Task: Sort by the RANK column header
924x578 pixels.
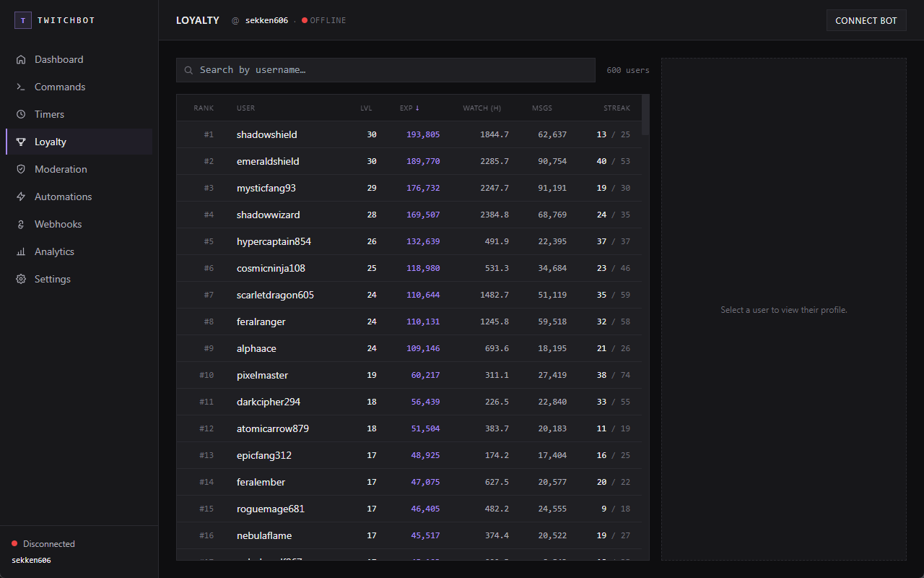Action: [204, 108]
